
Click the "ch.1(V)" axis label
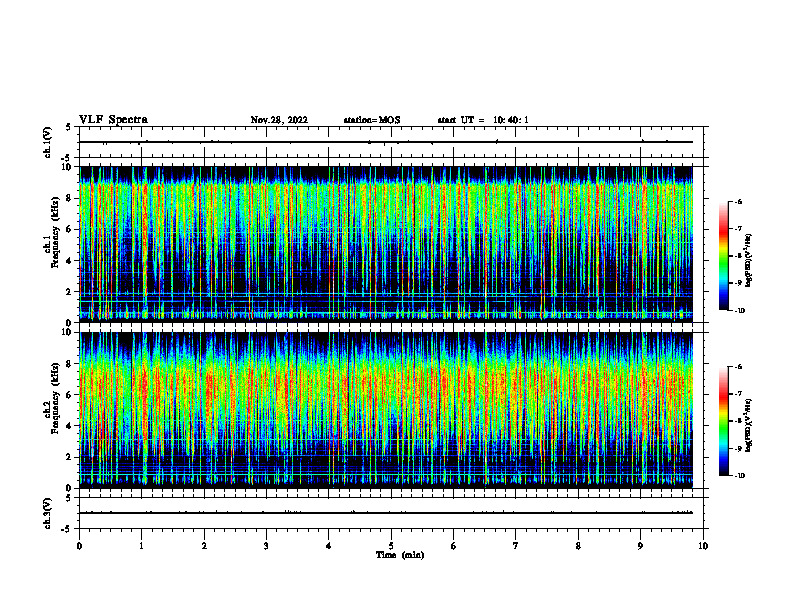pyautogui.click(x=48, y=142)
